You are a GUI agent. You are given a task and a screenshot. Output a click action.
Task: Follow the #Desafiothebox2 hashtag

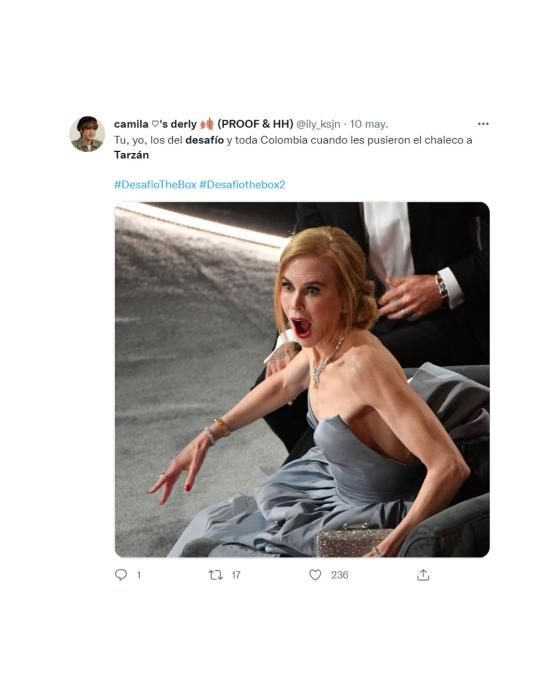[x=242, y=184]
